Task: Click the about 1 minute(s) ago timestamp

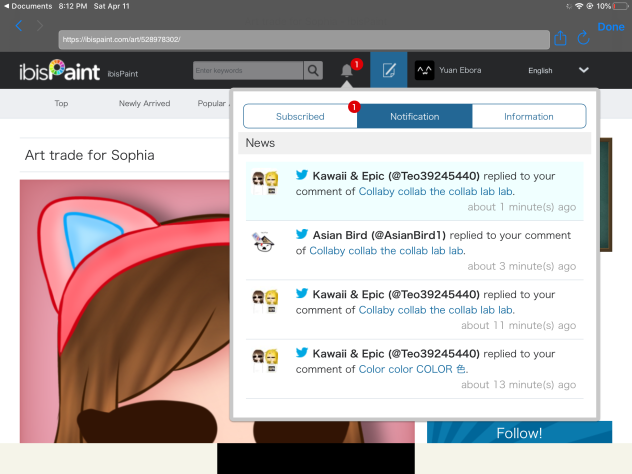Action: (x=522, y=207)
